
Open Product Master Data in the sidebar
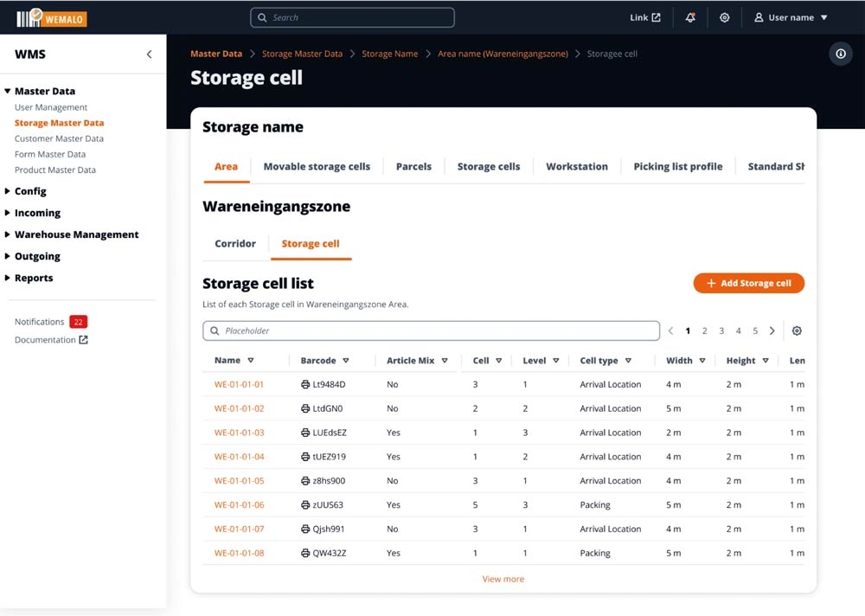click(55, 170)
